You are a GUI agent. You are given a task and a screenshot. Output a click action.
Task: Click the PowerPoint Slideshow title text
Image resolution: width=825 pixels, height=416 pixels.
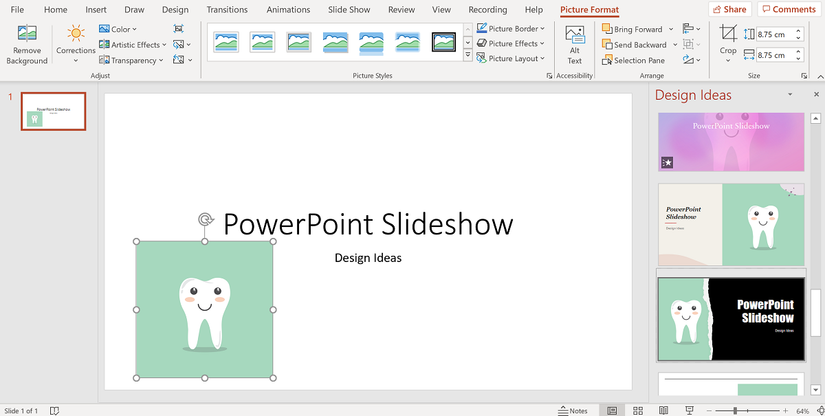[368, 224]
